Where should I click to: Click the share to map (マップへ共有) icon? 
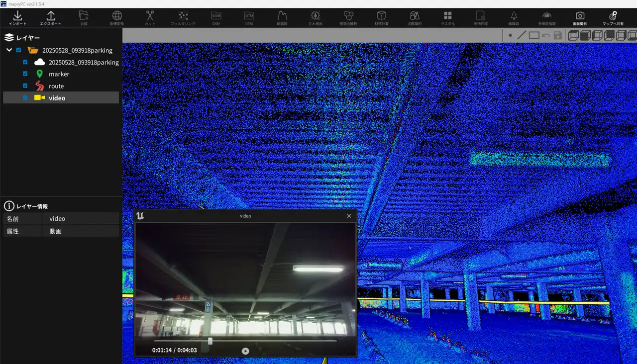[613, 18]
